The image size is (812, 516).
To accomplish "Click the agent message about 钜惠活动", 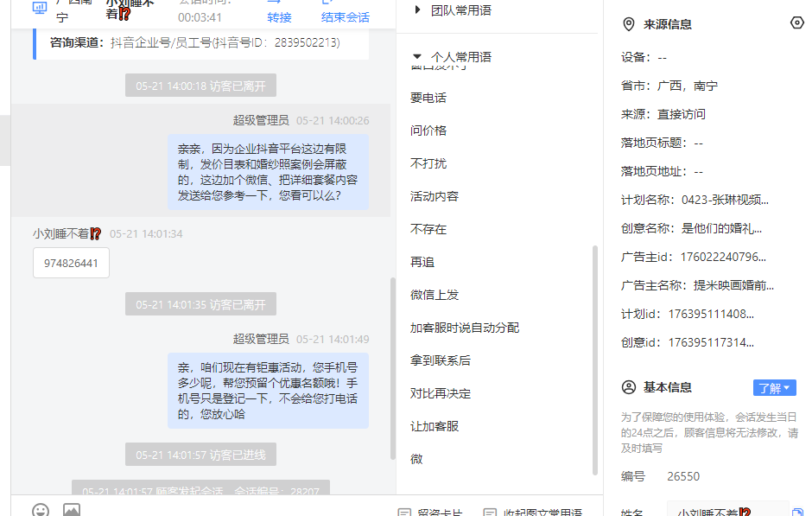I will pyautogui.click(x=269, y=391).
